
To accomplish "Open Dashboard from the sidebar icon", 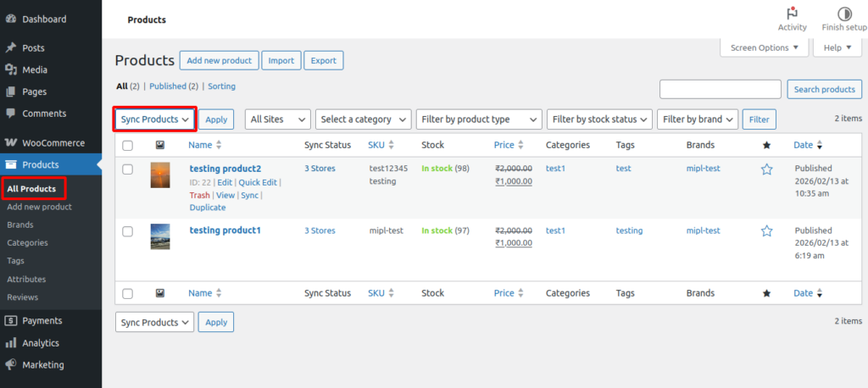I will 11,19.
